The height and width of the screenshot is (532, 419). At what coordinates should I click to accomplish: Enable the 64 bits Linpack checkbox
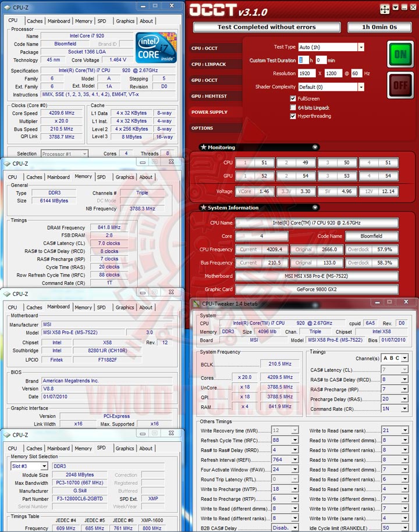point(293,108)
